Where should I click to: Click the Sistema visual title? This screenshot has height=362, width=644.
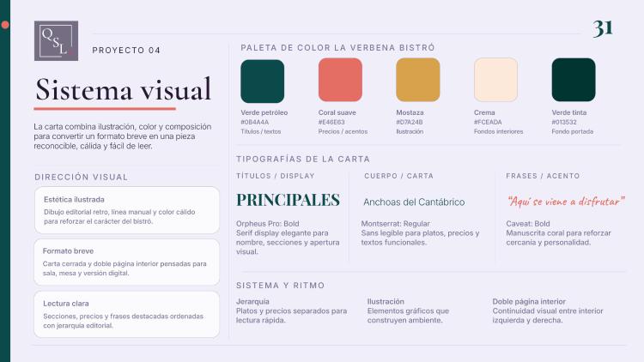[123, 89]
